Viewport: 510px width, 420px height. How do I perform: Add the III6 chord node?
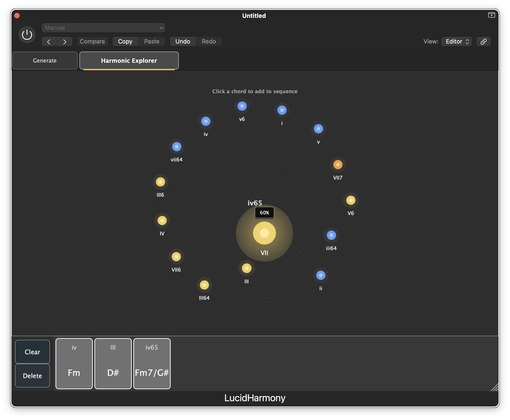coord(160,182)
